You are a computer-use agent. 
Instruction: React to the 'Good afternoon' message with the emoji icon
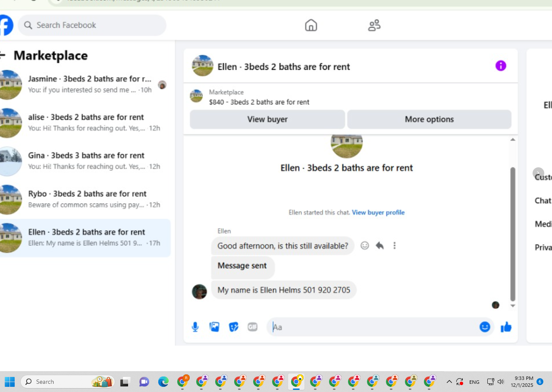click(x=365, y=246)
